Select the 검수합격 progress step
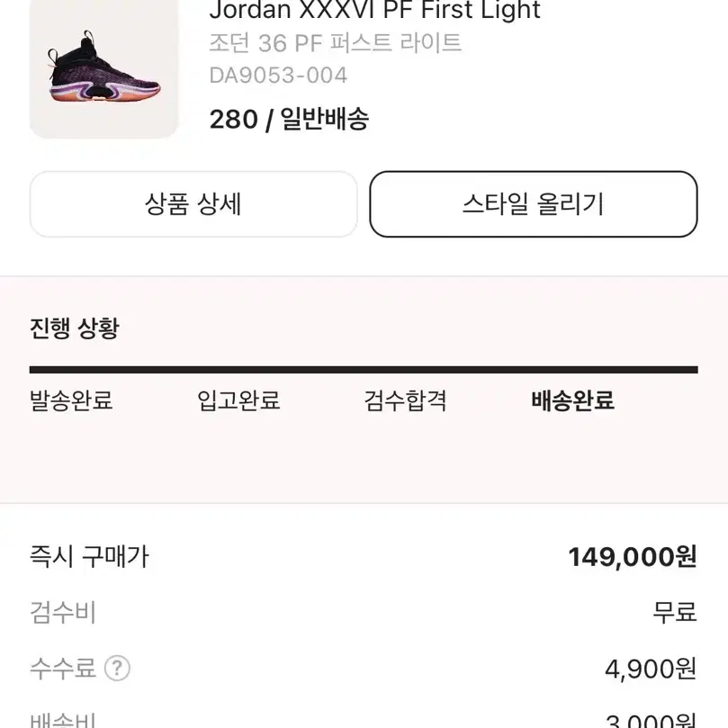 [405, 400]
